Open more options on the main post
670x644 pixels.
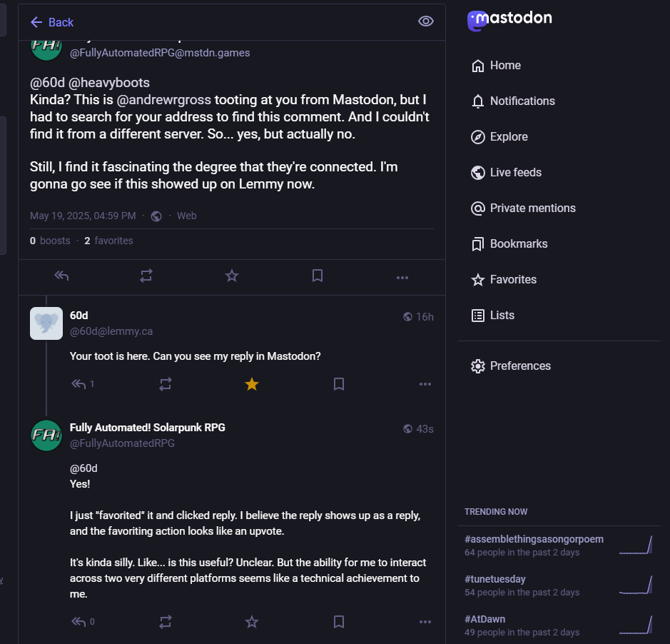click(402, 277)
